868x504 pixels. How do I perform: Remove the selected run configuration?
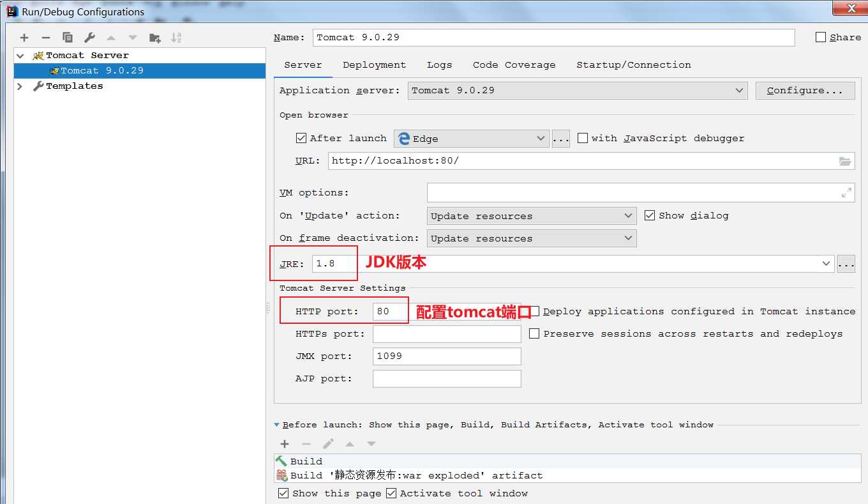tap(45, 38)
